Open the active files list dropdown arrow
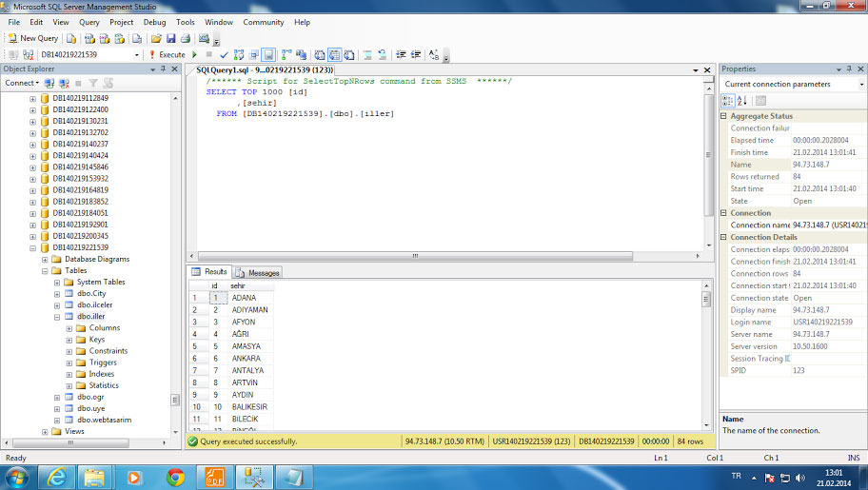This screenshot has width=868, height=490. click(x=696, y=70)
